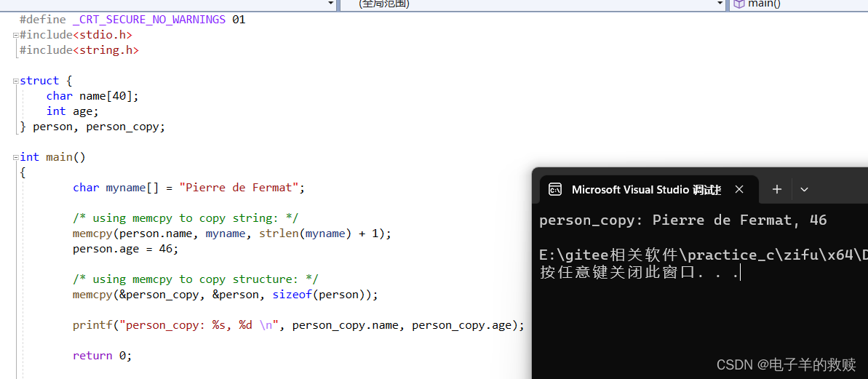Click the person, person_copy declaration line
The image size is (868, 379).
(x=92, y=127)
